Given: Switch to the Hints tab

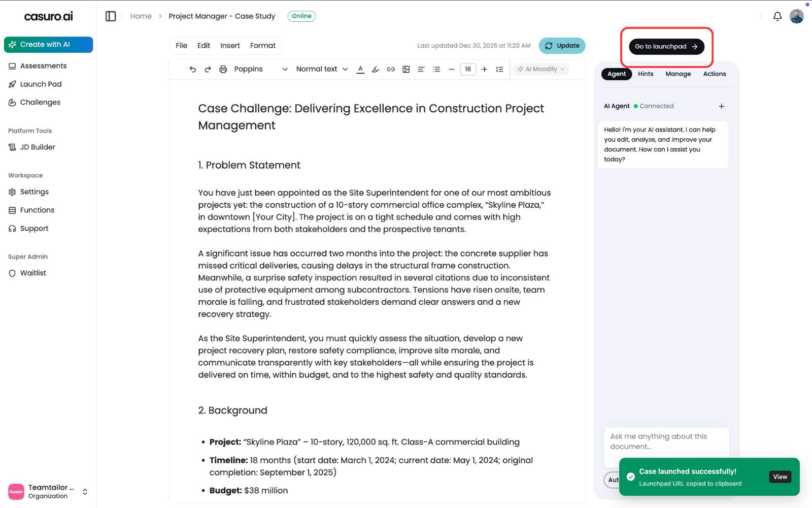Looking at the screenshot, I should coord(646,74).
